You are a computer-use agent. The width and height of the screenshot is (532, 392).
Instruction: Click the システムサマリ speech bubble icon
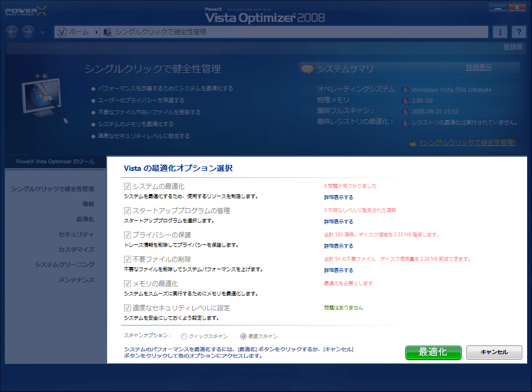[307, 69]
